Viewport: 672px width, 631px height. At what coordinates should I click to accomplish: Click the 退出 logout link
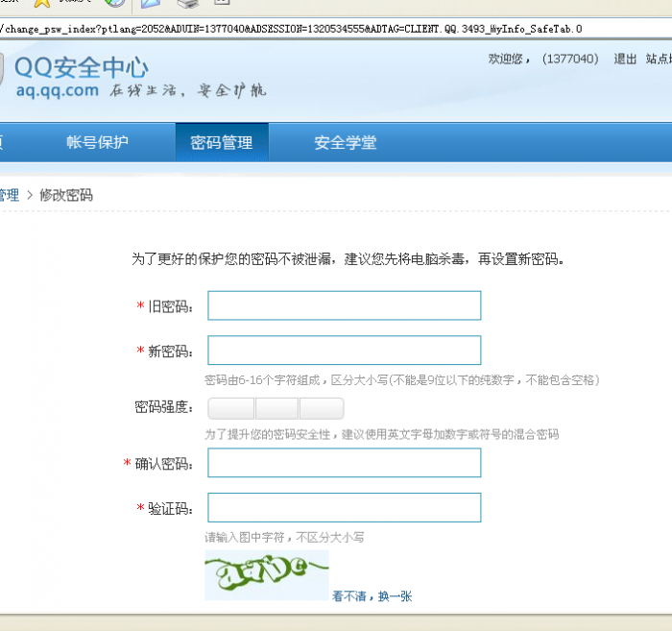pyautogui.click(x=625, y=59)
